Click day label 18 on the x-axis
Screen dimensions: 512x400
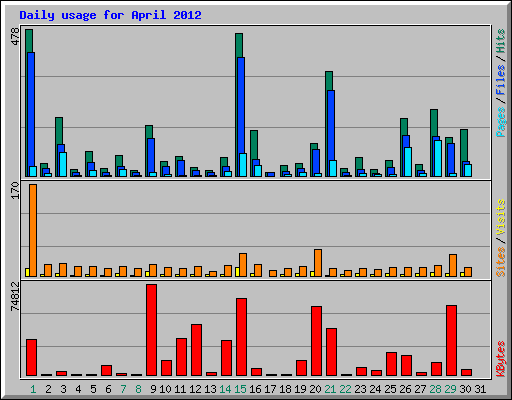(x=285, y=389)
